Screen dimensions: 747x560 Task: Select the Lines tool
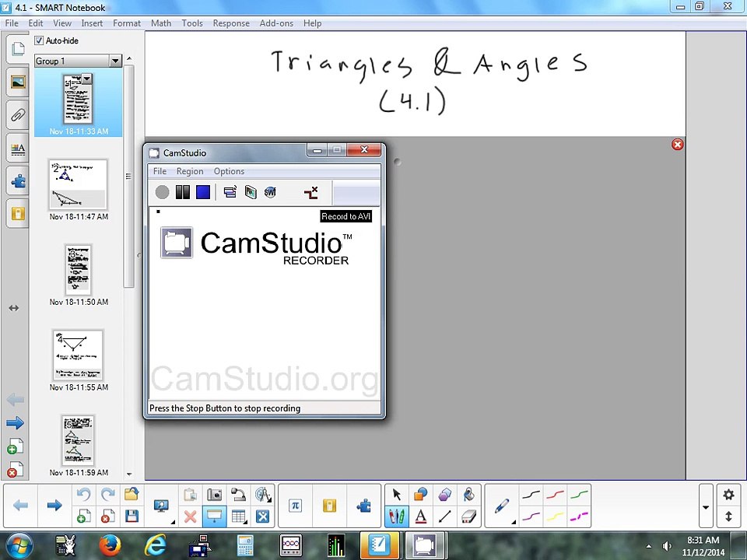(444, 516)
